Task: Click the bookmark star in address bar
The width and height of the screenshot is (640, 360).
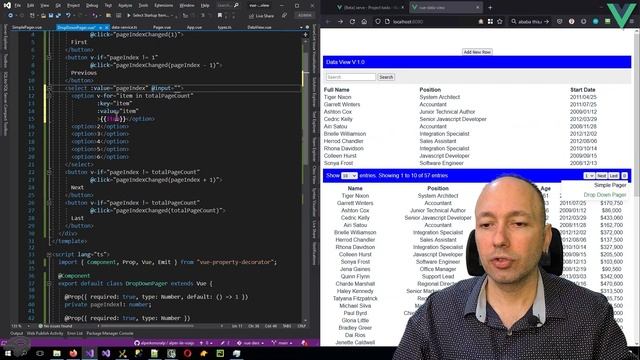Action: click(500, 22)
